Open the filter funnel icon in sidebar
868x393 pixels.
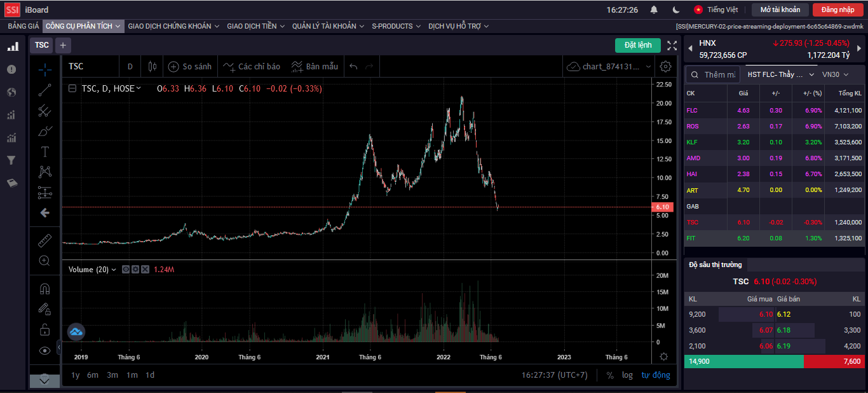[x=11, y=160]
